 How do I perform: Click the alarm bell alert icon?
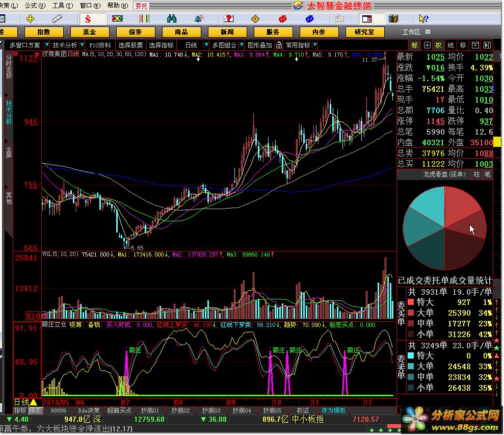[x=199, y=19]
